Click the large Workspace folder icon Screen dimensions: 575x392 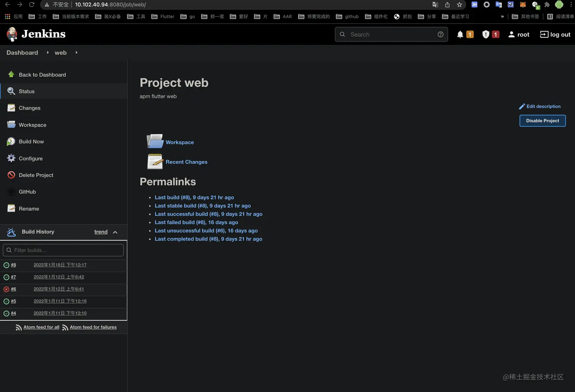pyautogui.click(x=155, y=141)
